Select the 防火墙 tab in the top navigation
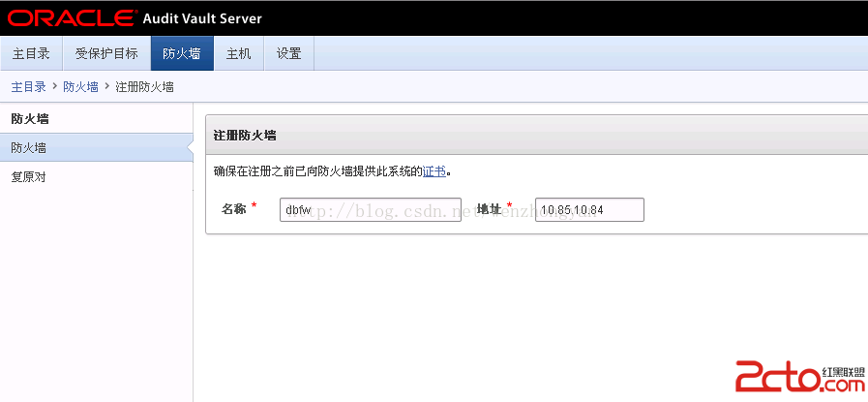Image resolution: width=868 pixels, height=402 pixels. (182, 54)
